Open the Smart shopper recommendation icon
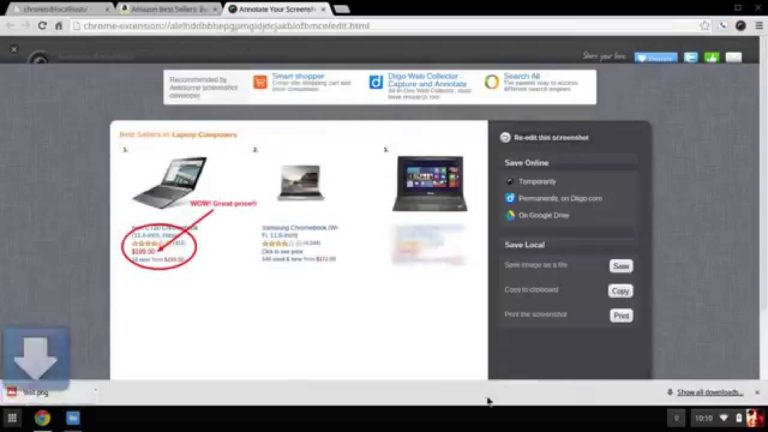 point(260,82)
